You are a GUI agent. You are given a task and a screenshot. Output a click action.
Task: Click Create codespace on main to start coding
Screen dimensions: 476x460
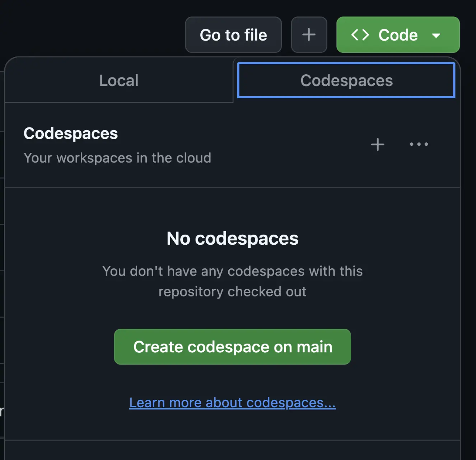pyautogui.click(x=232, y=347)
